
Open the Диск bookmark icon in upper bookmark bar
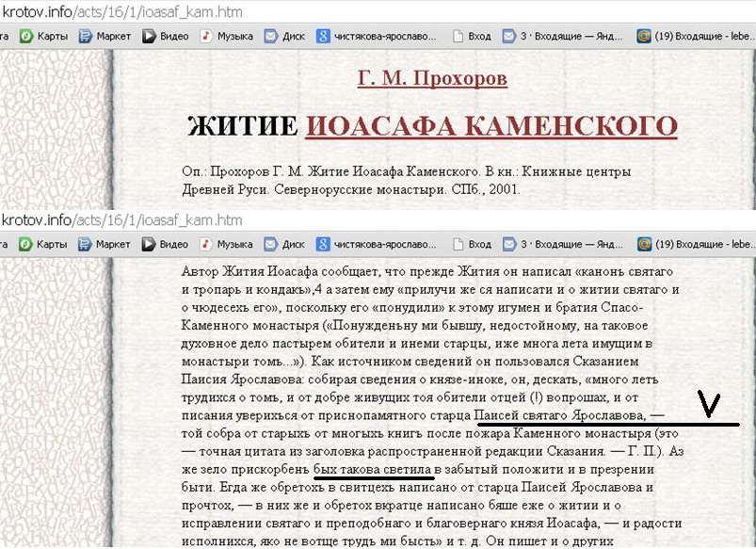[x=271, y=36]
